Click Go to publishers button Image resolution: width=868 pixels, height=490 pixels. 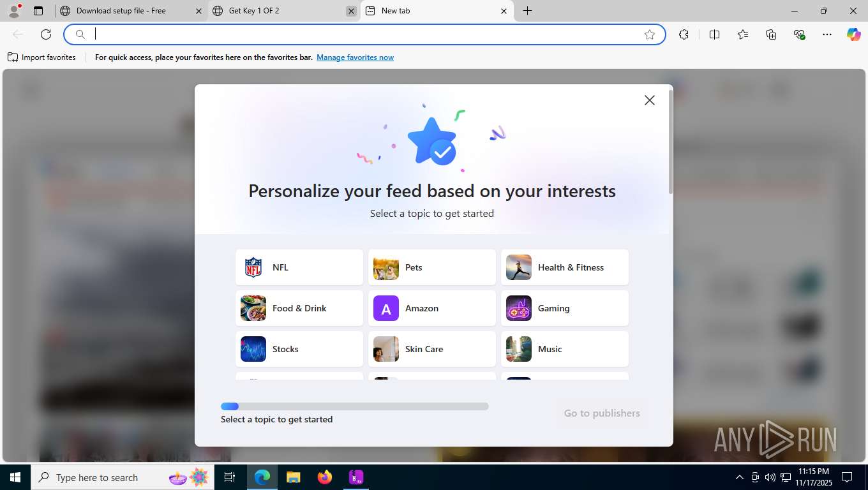(602, 413)
